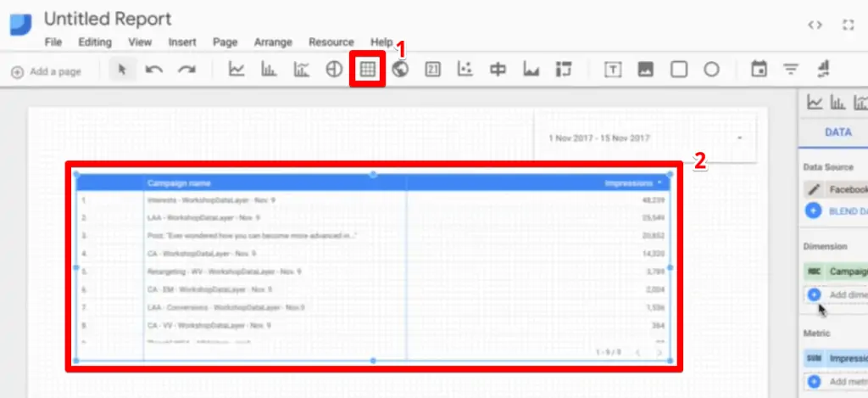Screen dimensions: 868x398
Task: Insert a geo map chart
Action: (x=400, y=70)
